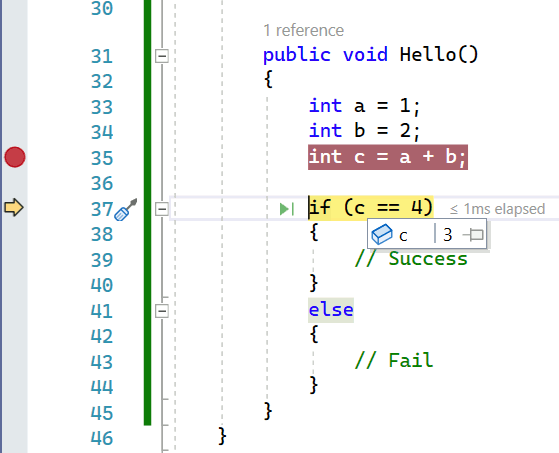The image size is (559, 453).
Task: Click the green Run to Click glyph
Action: click(x=287, y=209)
